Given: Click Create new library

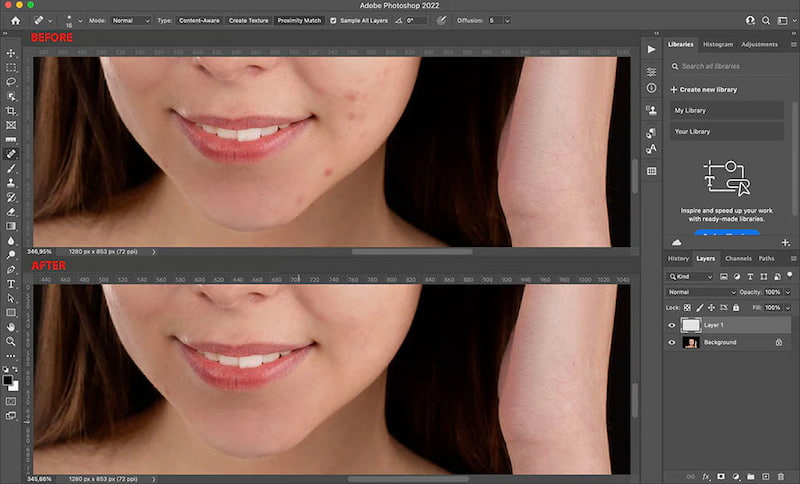Looking at the screenshot, I should pyautogui.click(x=704, y=89).
